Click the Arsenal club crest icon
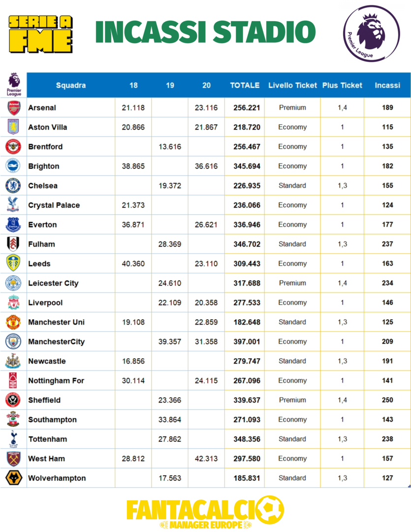 13,107
